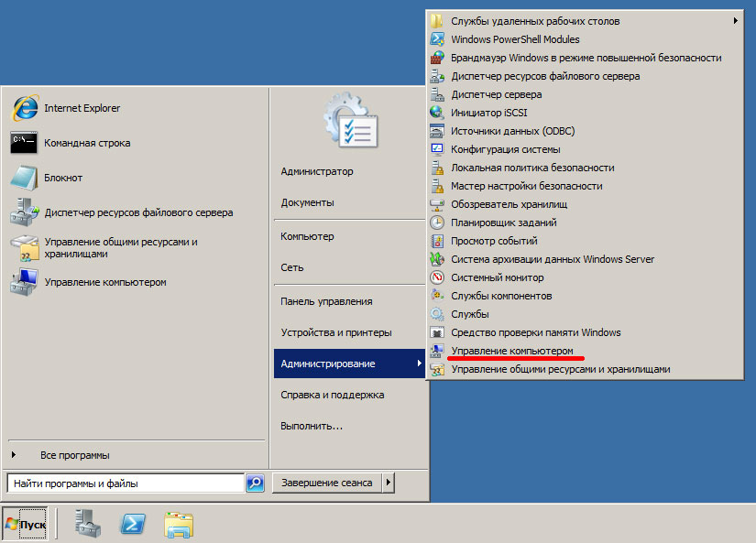Click the Обозреватель хранилищ icon

pos(437,204)
